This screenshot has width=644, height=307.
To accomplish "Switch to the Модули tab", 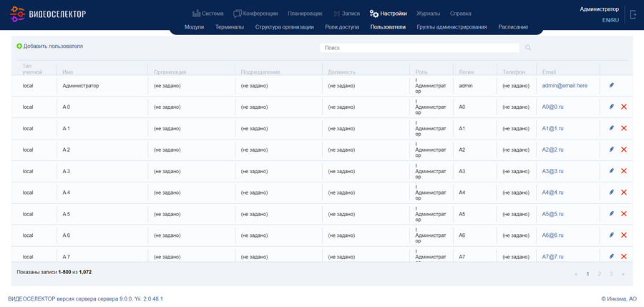I will (x=194, y=27).
